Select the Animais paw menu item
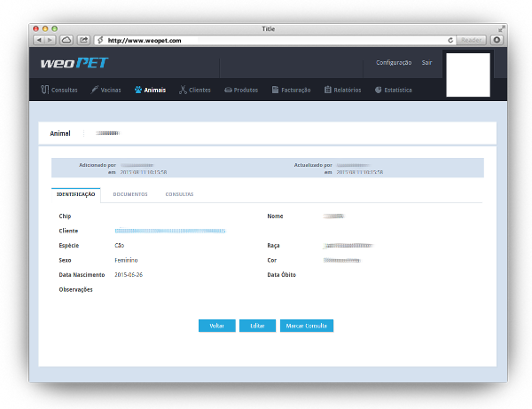The width and height of the screenshot is (532, 409). click(150, 90)
